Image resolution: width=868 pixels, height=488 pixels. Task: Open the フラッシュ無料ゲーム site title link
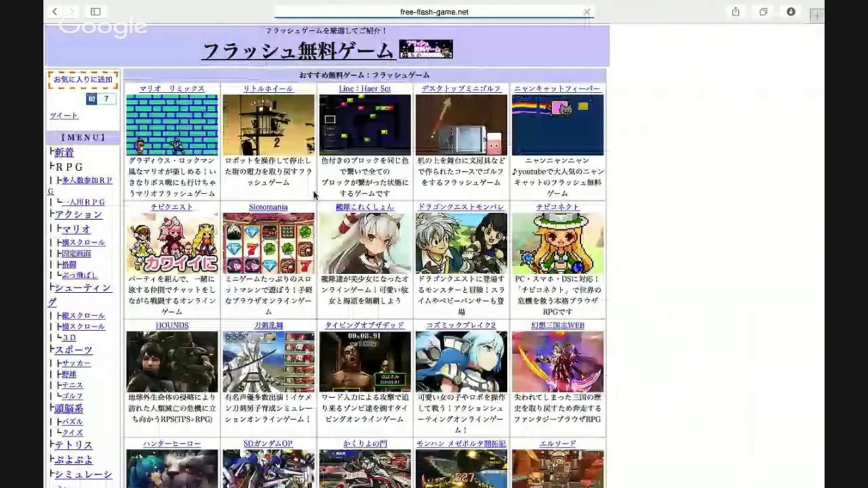(x=298, y=51)
